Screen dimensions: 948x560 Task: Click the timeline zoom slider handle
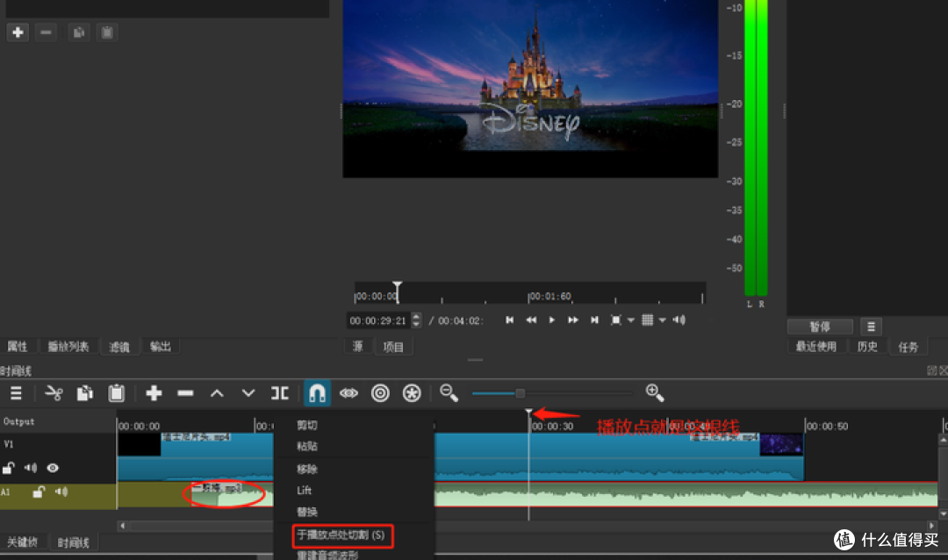(x=520, y=393)
